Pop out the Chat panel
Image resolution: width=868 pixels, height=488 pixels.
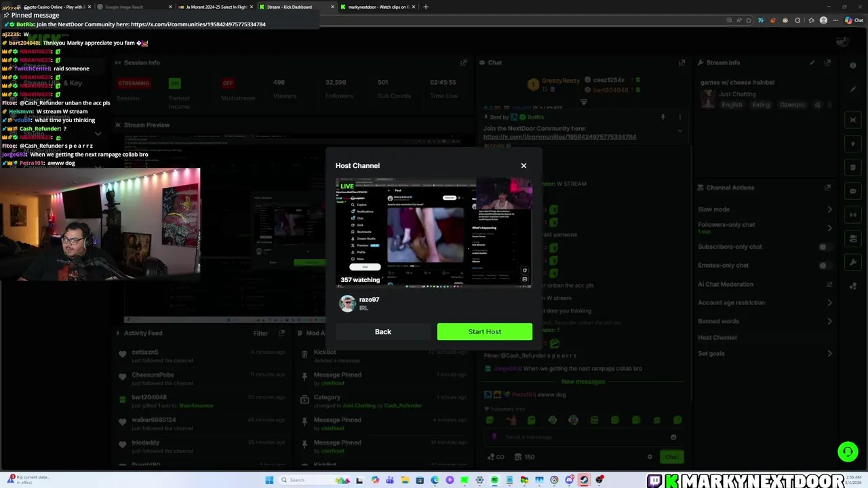682,62
